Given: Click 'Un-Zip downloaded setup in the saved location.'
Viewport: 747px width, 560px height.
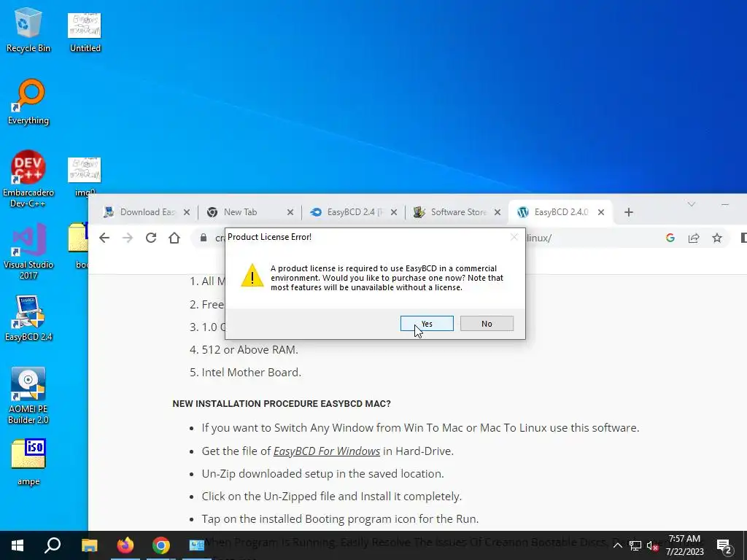Looking at the screenshot, I should [322, 474].
